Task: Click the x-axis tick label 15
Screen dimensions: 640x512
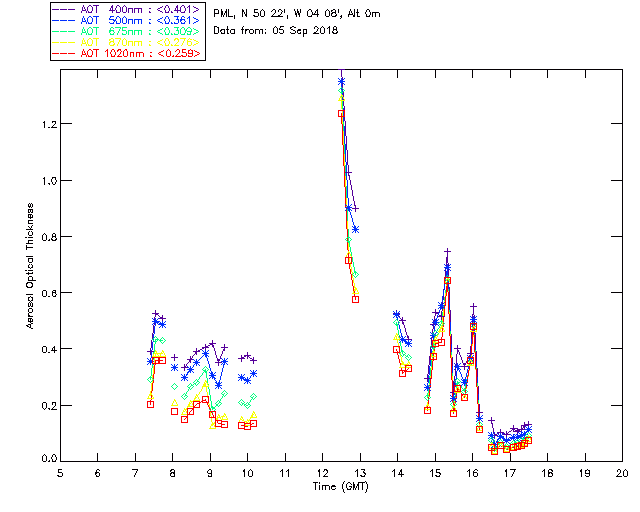Action: pyautogui.click(x=435, y=473)
